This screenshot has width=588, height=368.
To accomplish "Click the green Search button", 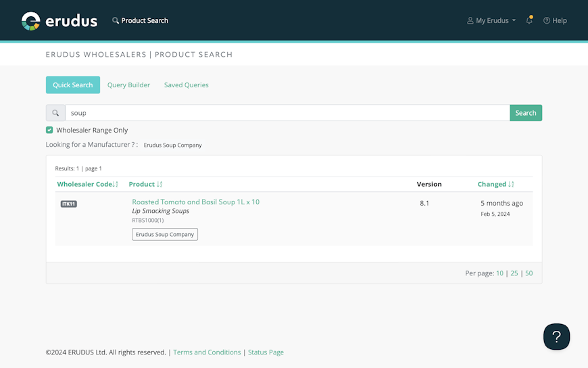I will tap(526, 113).
